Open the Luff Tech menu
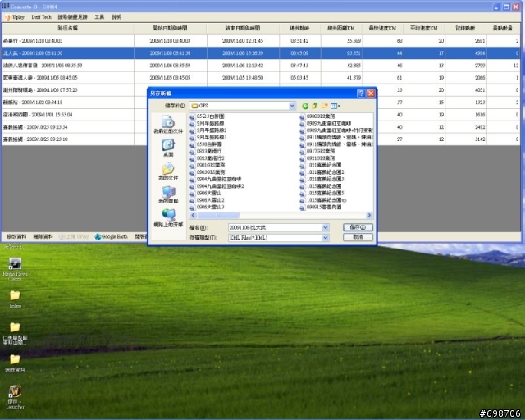This screenshot has height=420, width=525. (x=42, y=17)
